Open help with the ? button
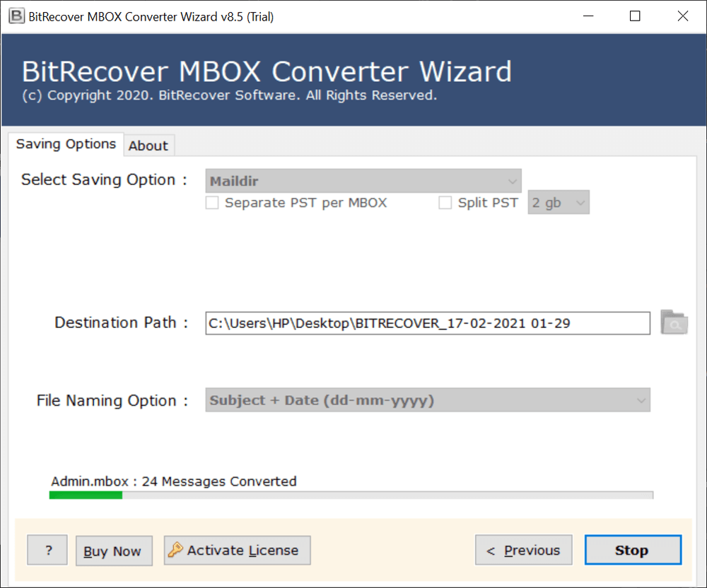The height and width of the screenshot is (588, 707). 47,550
